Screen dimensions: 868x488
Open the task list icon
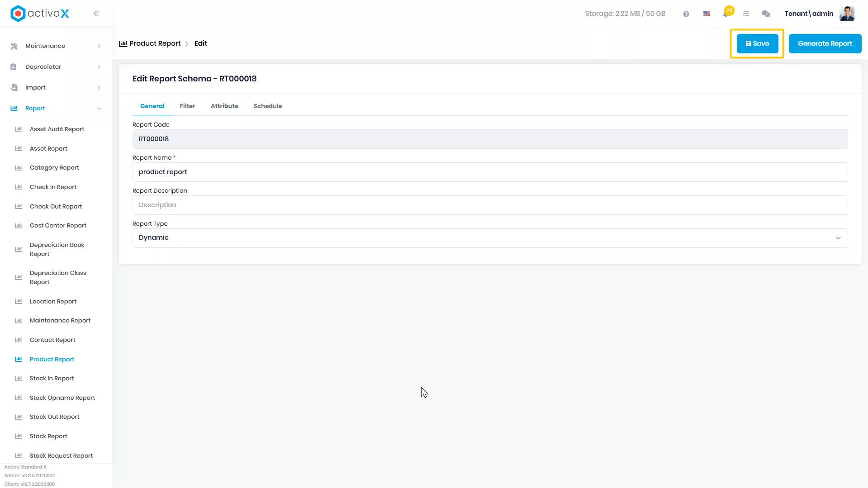tap(746, 14)
